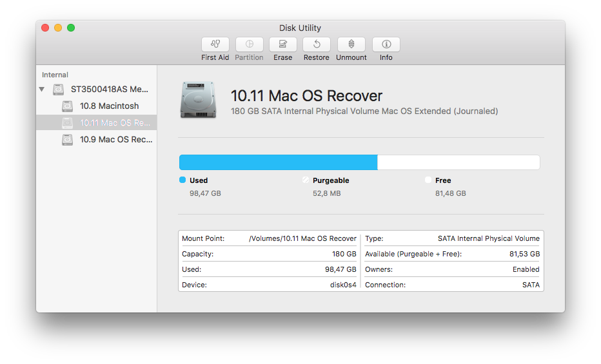Click the 81,53 GB available value

524,254
